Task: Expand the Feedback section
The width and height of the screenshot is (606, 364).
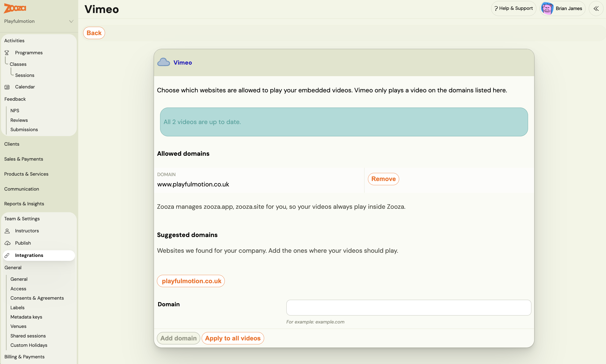Action: 15,99
